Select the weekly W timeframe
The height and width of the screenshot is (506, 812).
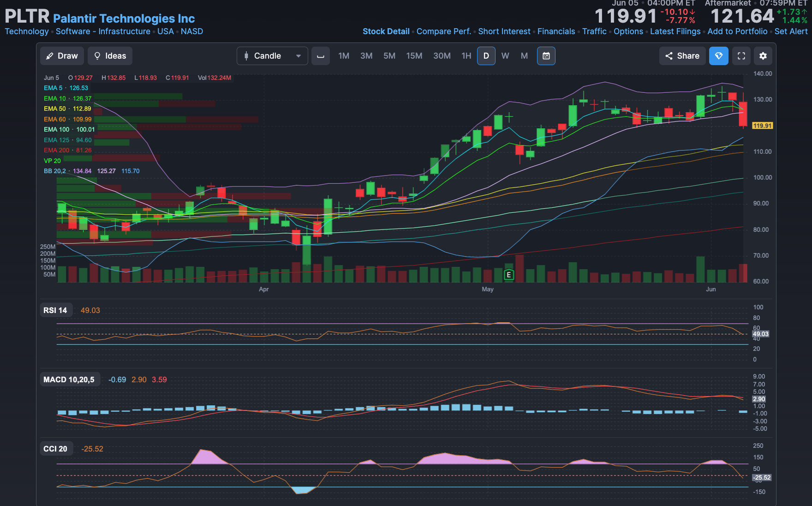505,56
